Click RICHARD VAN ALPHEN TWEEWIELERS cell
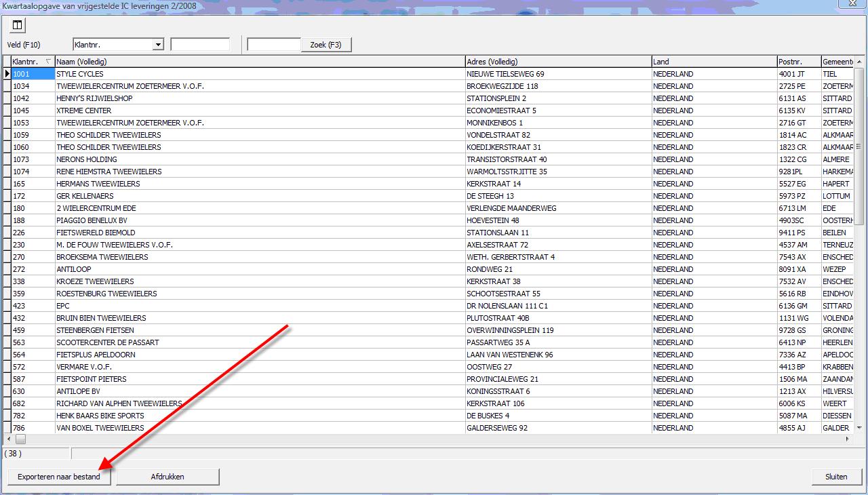868x495 pixels. [x=260, y=403]
